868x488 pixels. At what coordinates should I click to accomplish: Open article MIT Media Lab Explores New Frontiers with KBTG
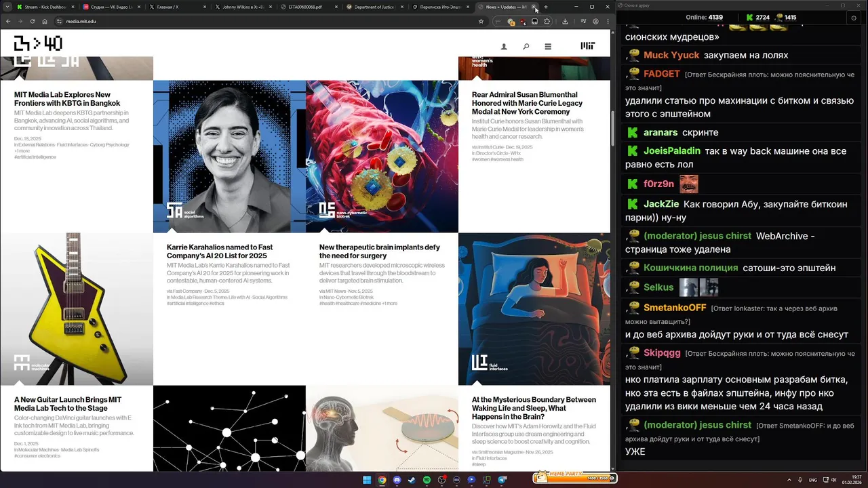[x=67, y=99]
